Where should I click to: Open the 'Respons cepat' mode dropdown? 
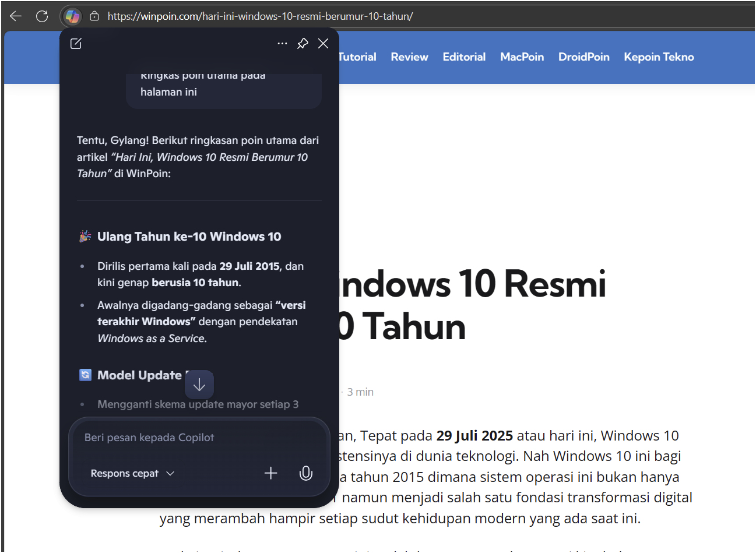point(132,473)
